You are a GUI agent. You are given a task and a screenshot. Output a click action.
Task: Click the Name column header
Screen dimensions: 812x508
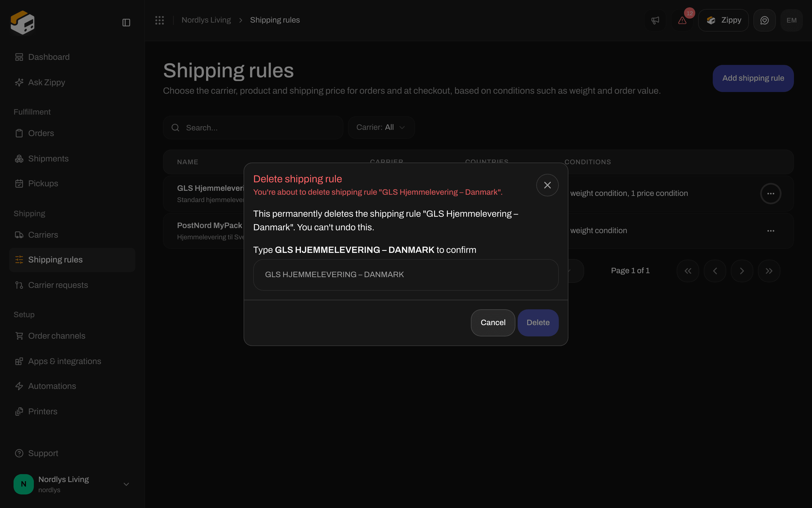[x=187, y=162]
